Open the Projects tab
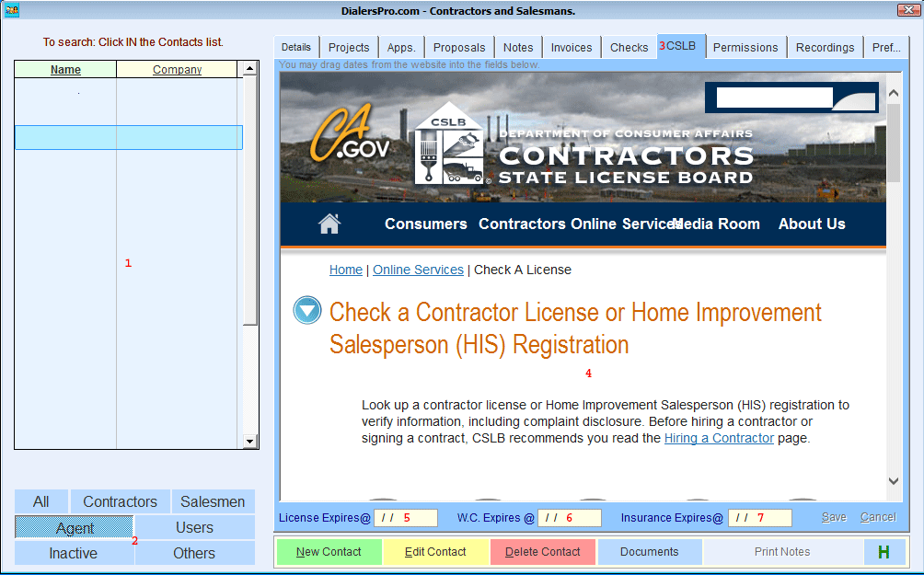This screenshot has height=575, width=924. point(349,47)
